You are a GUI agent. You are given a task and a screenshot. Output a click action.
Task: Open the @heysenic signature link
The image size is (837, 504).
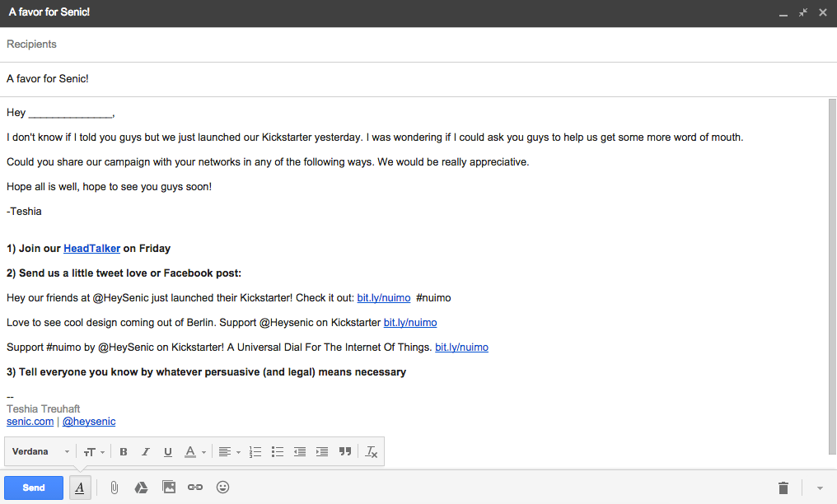(x=89, y=422)
